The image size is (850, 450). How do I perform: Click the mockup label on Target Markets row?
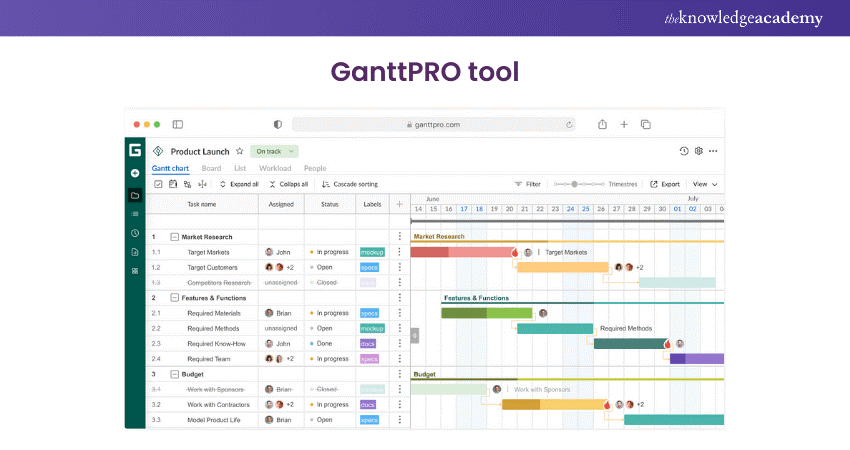[372, 252]
